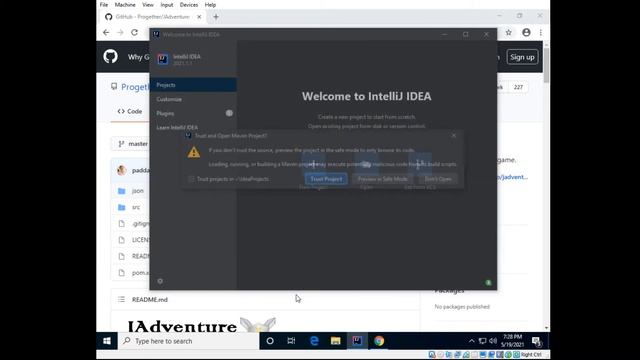Viewport: 640px width, 360px height.
Task: Launch Microsoft Edge from taskbar
Action: (314, 341)
